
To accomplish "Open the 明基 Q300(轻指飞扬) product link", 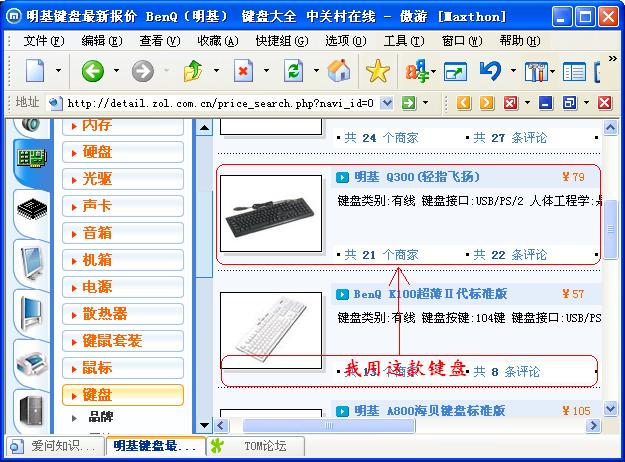I will coord(417,177).
